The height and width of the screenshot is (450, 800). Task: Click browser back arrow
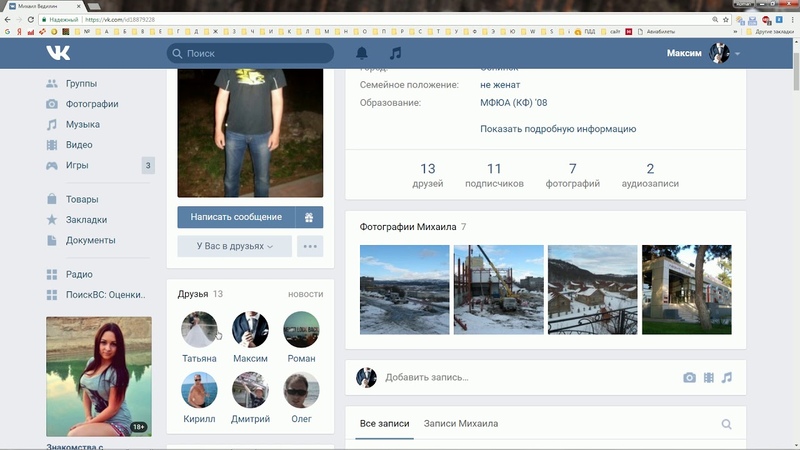coord(7,19)
